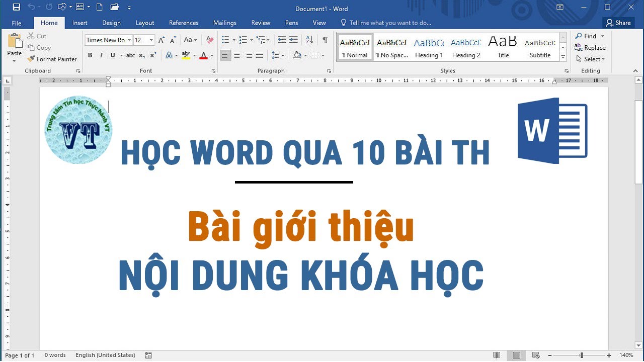The width and height of the screenshot is (644, 362).
Task: Apply strikethrough formatting
Action: click(130, 55)
